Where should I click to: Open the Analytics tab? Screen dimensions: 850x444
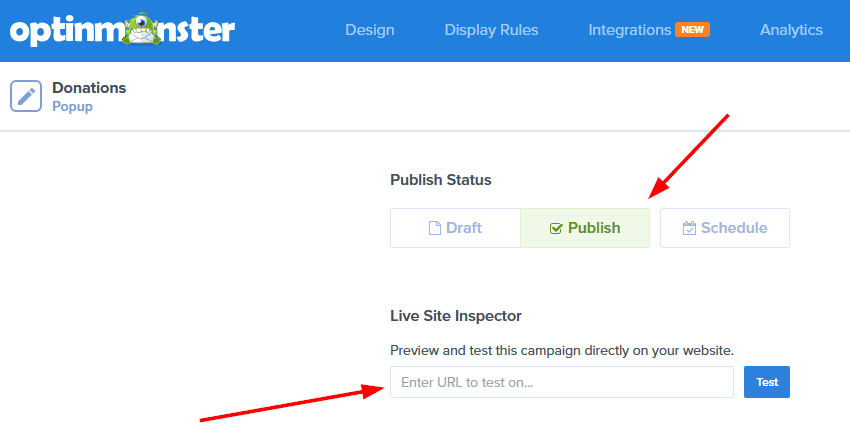point(791,30)
